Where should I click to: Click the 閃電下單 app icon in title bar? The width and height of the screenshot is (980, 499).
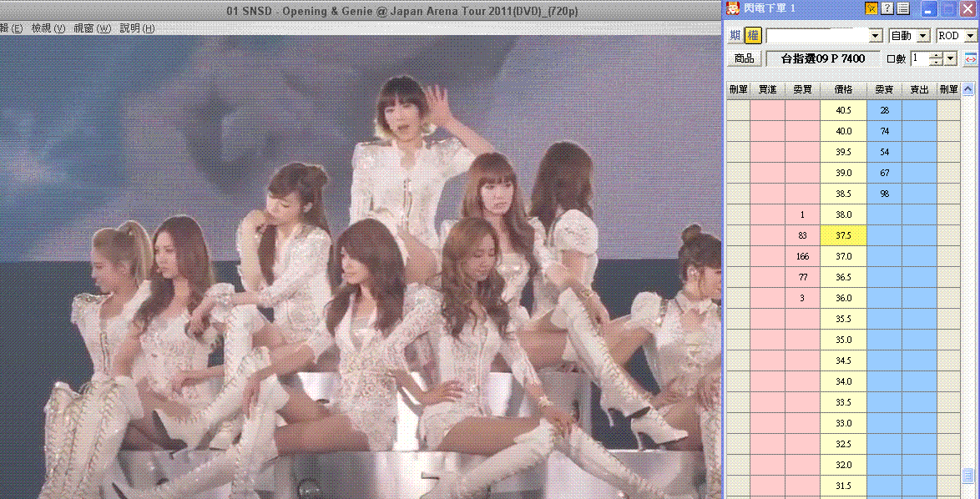(733, 8)
